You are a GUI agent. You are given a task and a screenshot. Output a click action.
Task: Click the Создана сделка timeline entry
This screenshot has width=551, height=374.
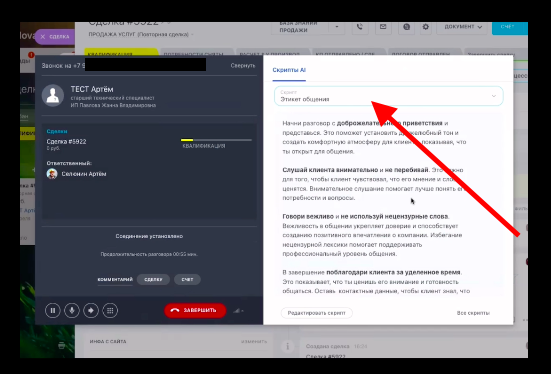328,346
